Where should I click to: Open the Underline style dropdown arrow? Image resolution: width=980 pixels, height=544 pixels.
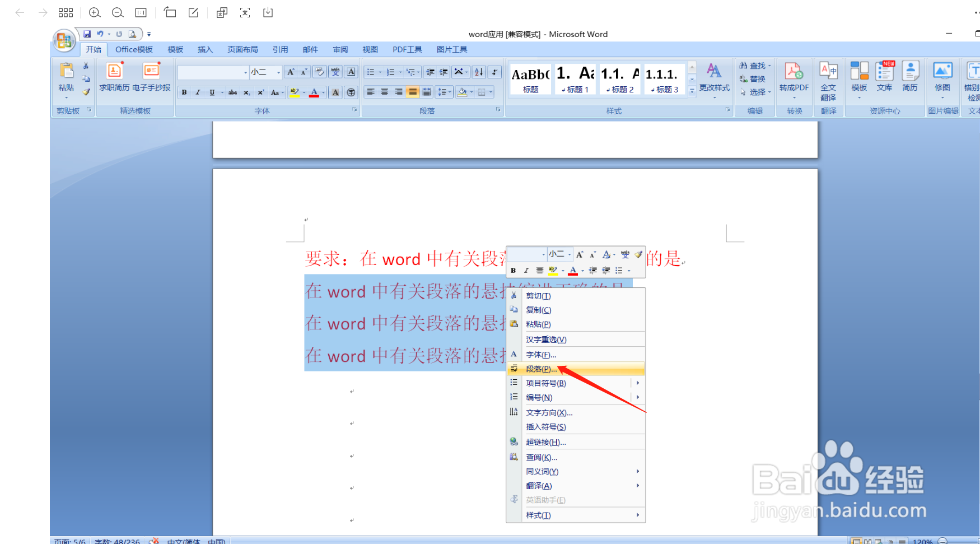tap(222, 92)
